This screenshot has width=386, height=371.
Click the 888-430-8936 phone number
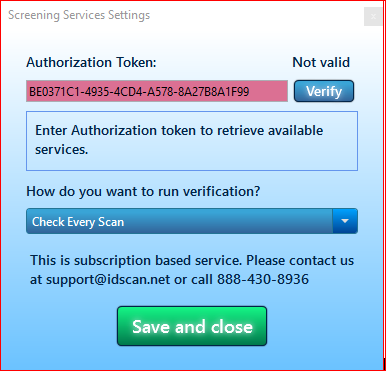click(x=263, y=279)
